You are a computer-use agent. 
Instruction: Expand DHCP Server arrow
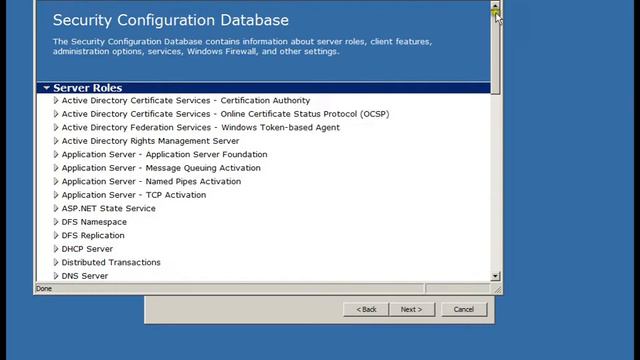(x=56, y=249)
